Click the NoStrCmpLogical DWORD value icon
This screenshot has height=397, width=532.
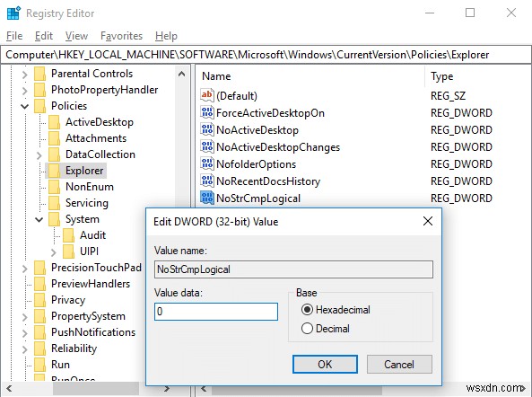pyautogui.click(x=207, y=198)
